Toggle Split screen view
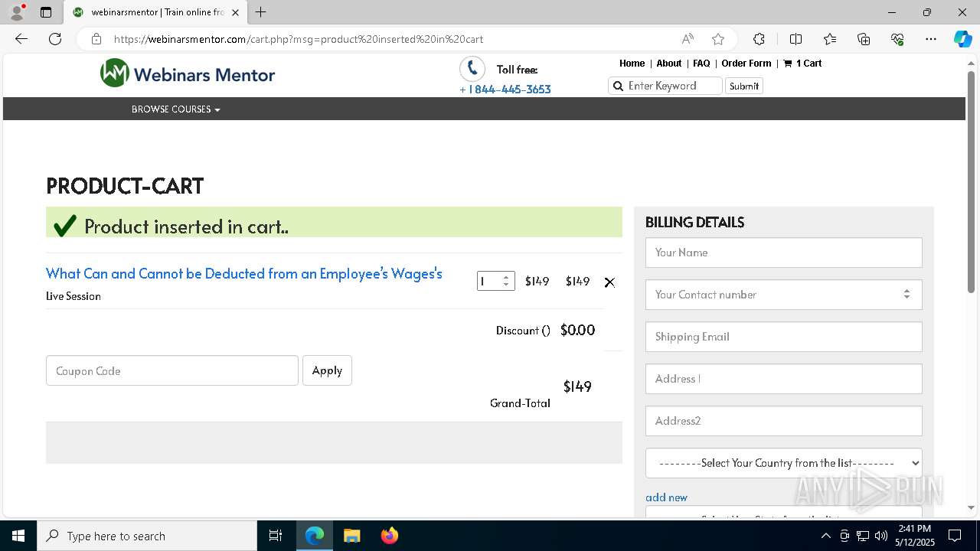Image resolution: width=980 pixels, height=551 pixels. 795,39
